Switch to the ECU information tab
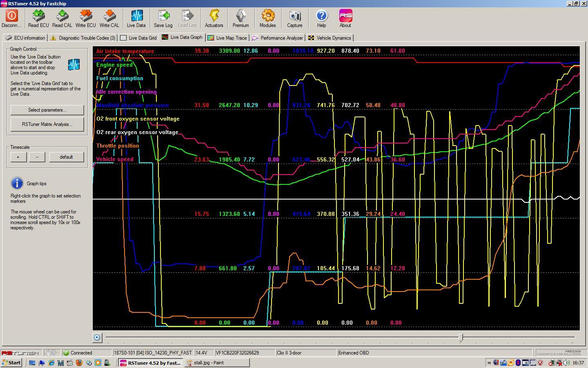Viewport: 588px width, 368px height. click(25, 38)
